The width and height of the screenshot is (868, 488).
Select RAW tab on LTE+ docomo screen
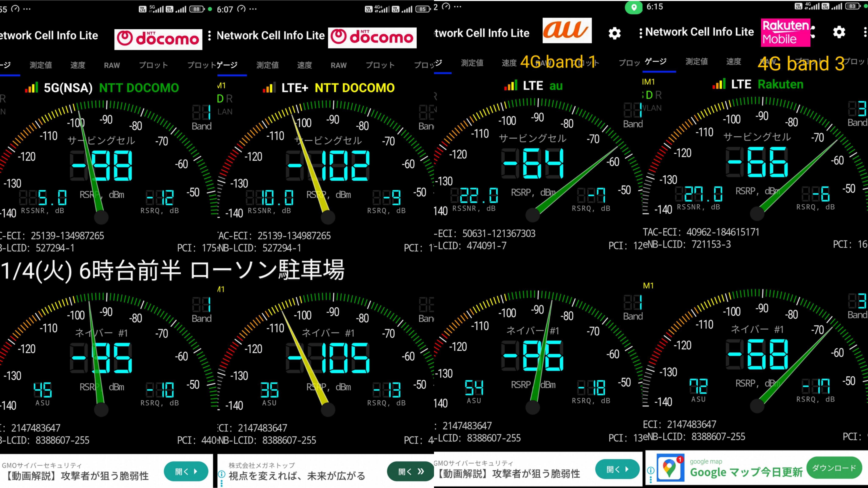pyautogui.click(x=338, y=65)
